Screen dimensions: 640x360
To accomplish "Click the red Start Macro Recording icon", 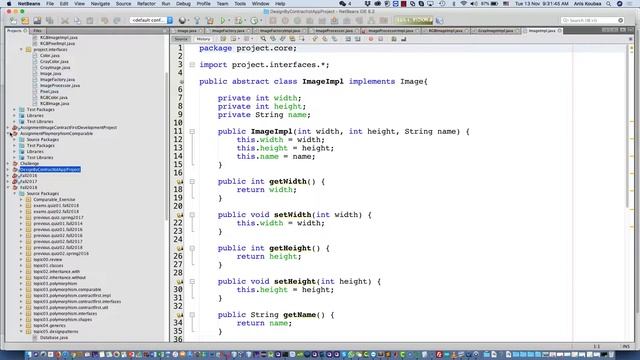I will coord(371,39).
